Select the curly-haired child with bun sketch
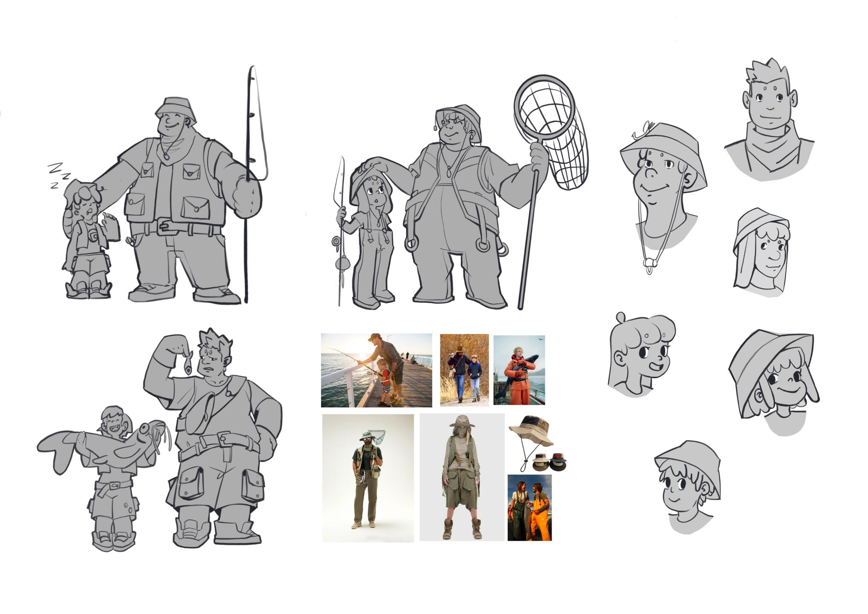This screenshot has height=614, width=868. (639, 354)
